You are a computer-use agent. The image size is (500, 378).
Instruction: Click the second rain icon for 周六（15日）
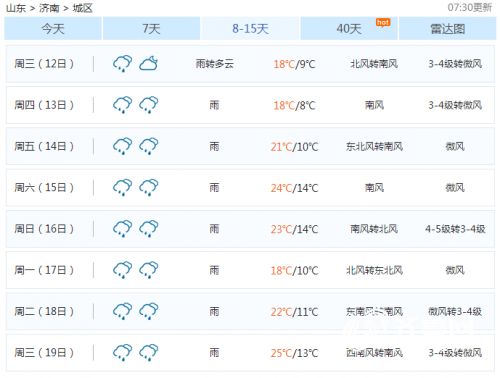pos(149,188)
